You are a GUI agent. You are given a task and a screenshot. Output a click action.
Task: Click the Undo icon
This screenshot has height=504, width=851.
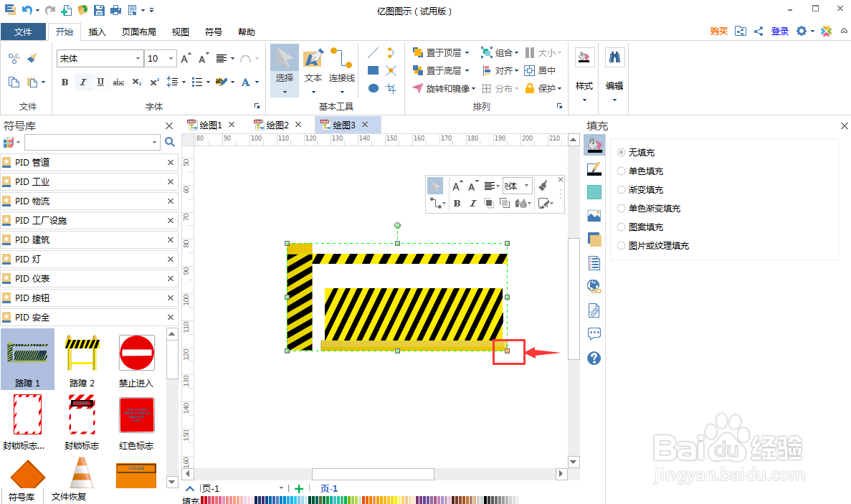pos(27,10)
